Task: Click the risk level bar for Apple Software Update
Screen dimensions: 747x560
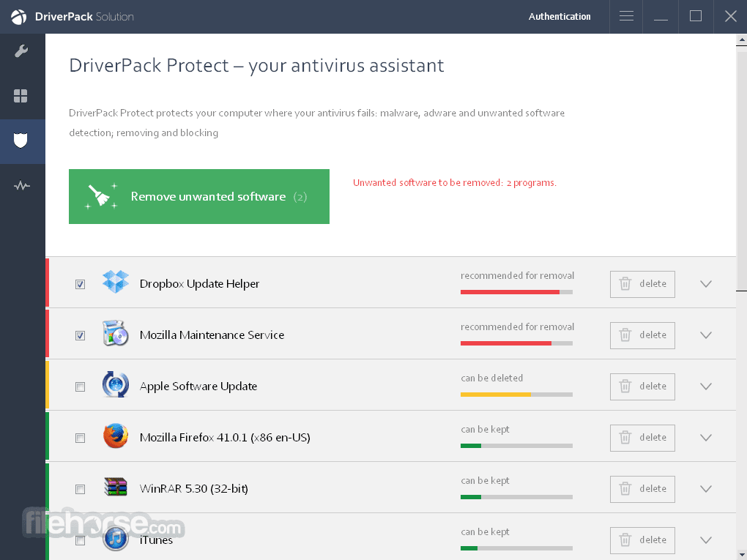Action: 516,395
